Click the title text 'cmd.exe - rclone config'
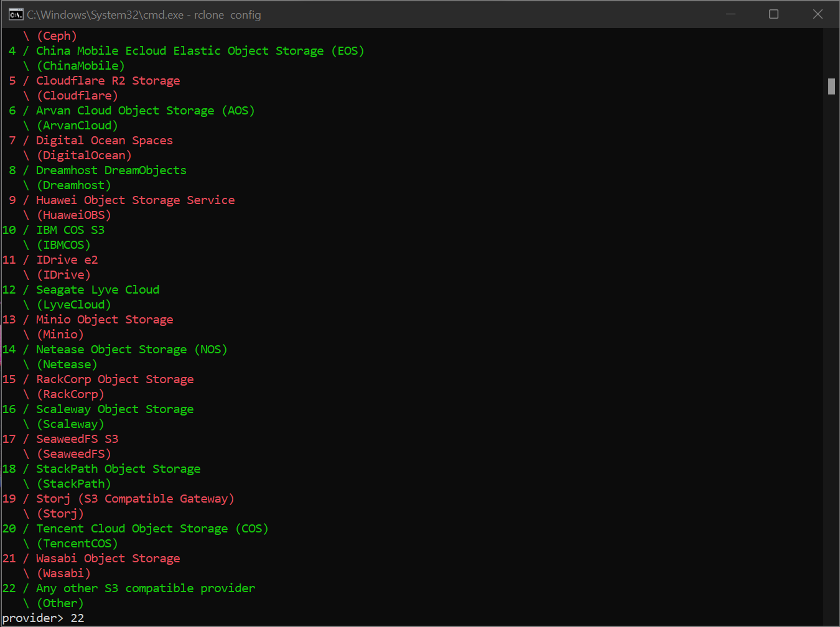840x627 pixels. tap(202, 15)
